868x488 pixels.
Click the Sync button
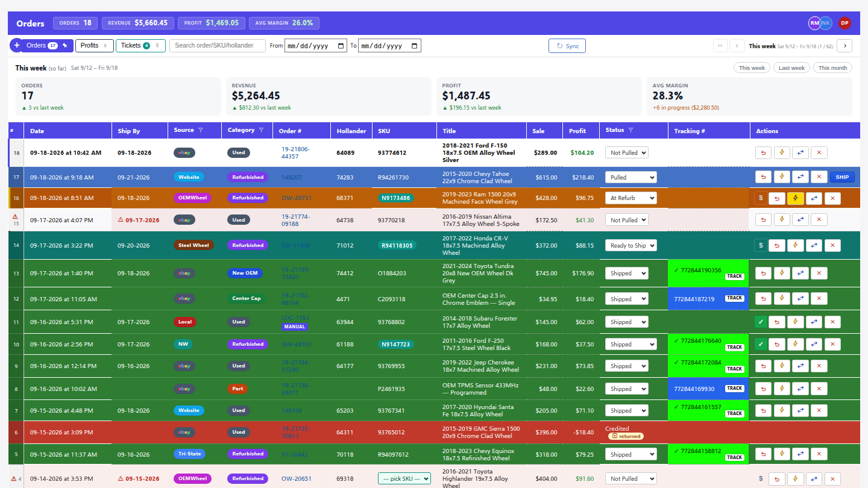coord(567,46)
